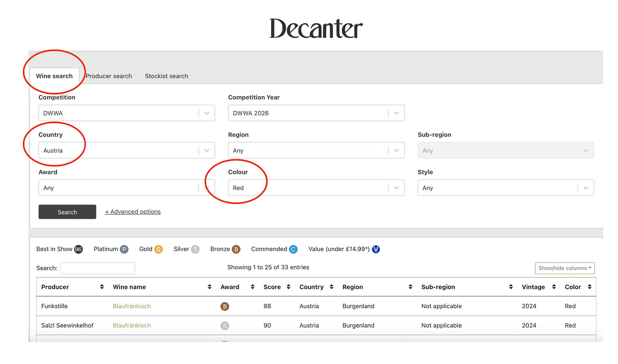
Task: Open the Competition Year dropdown
Action: (x=316, y=113)
